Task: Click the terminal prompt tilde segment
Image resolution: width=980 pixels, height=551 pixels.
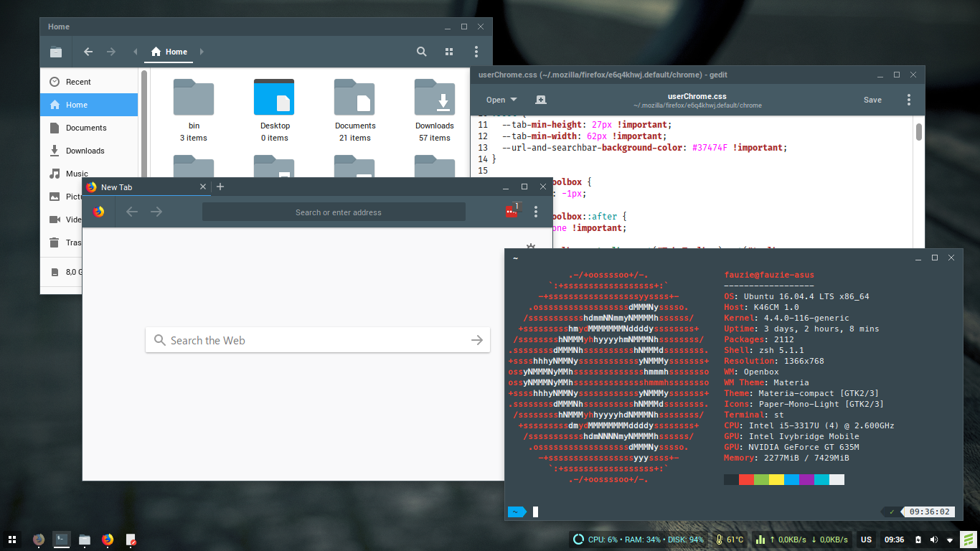Action: (517, 512)
